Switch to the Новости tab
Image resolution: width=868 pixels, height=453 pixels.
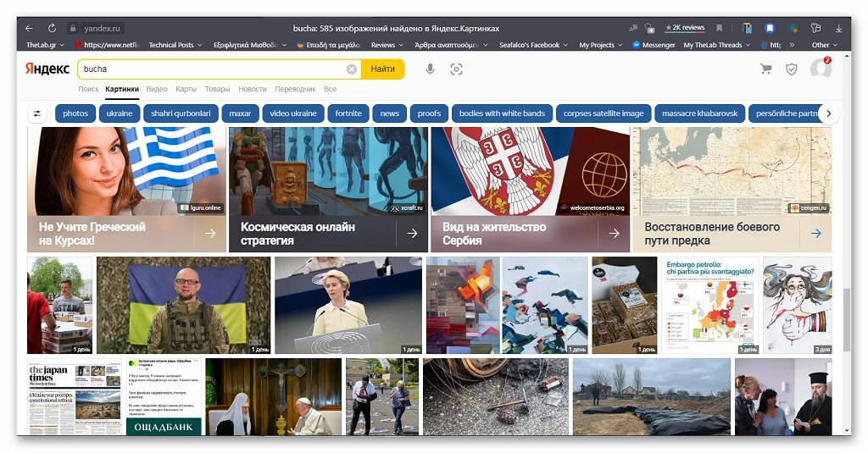point(253,89)
